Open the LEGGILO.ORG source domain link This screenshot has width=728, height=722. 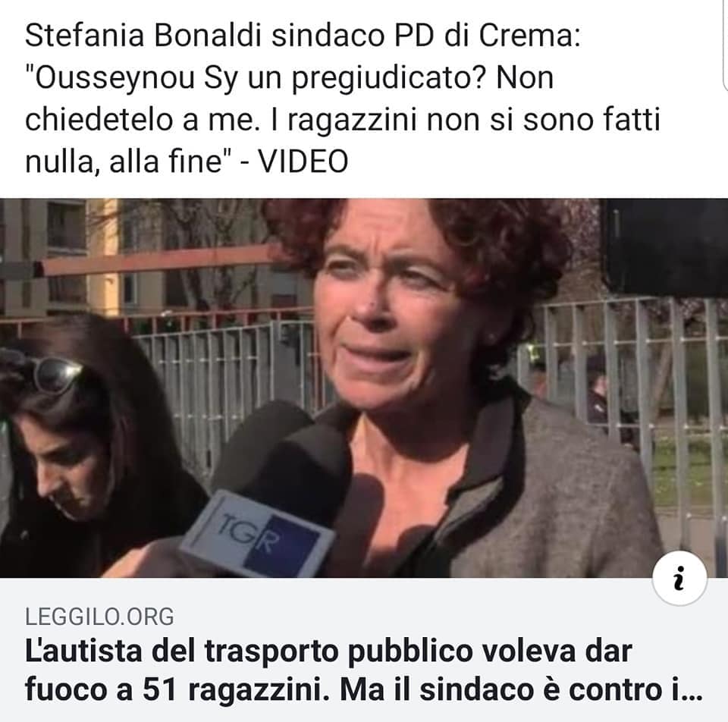[x=99, y=617]
